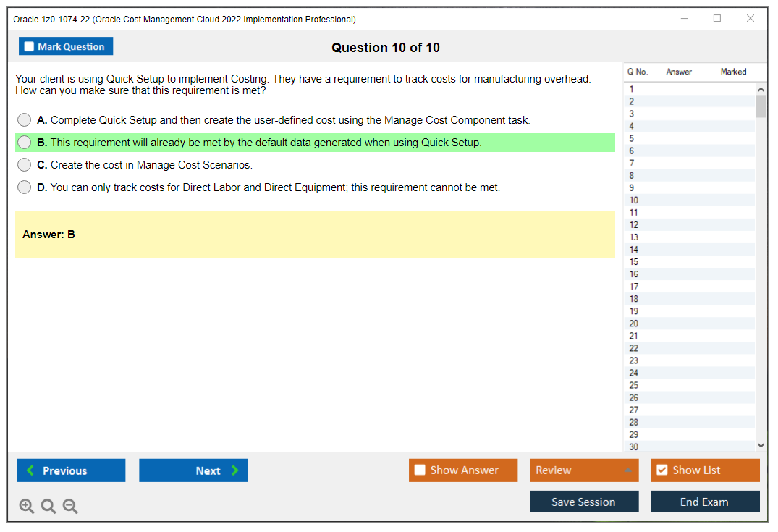This screenshot has width=778, height=532.
Task: Go to the Previous question
Action: [70, 470]
